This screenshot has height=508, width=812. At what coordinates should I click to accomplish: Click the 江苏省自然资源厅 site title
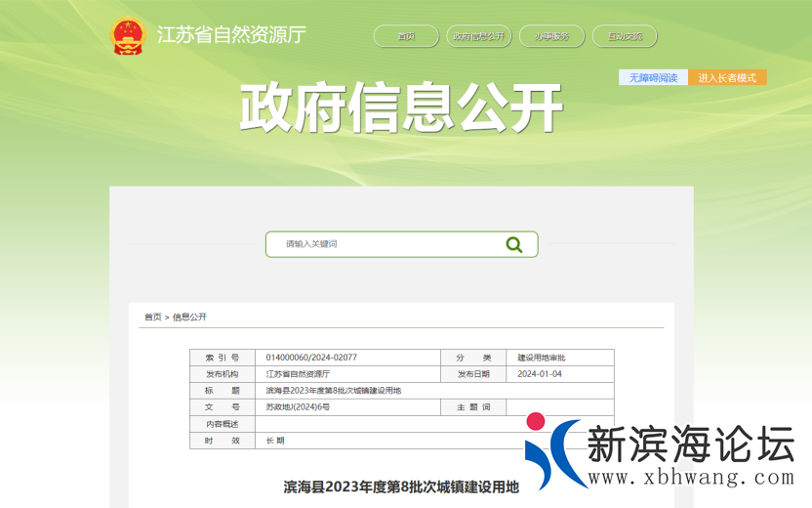[x=231, y=35]
